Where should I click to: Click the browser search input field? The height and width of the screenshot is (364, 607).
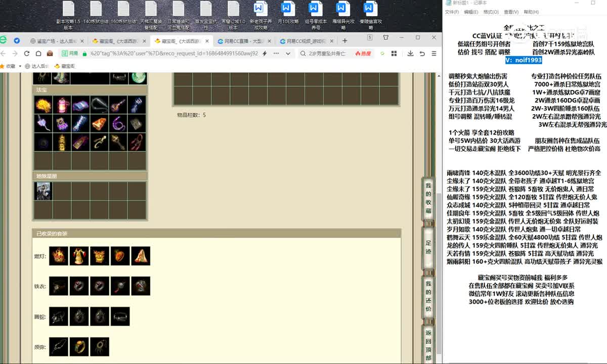point(326,53)
